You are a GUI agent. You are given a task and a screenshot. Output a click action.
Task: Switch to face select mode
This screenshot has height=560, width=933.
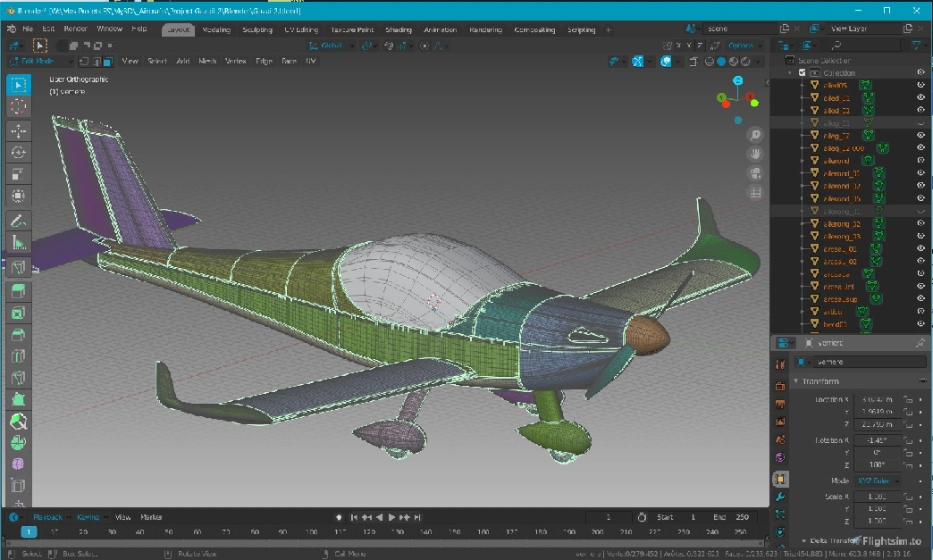tap(107, 62)
